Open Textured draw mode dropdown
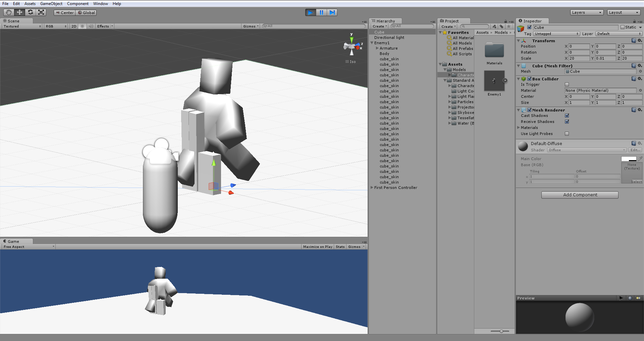Viewport: 644px width, 341px height. (22, 26)
